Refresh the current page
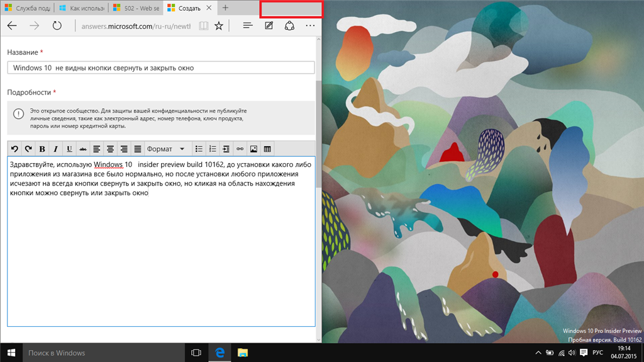Viewport: 644px width, 362px height. (x=57, y=26)
